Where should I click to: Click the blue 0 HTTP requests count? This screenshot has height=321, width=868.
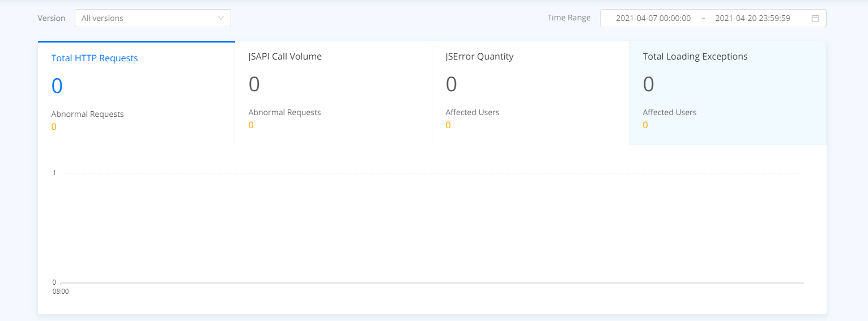point(57,86)
